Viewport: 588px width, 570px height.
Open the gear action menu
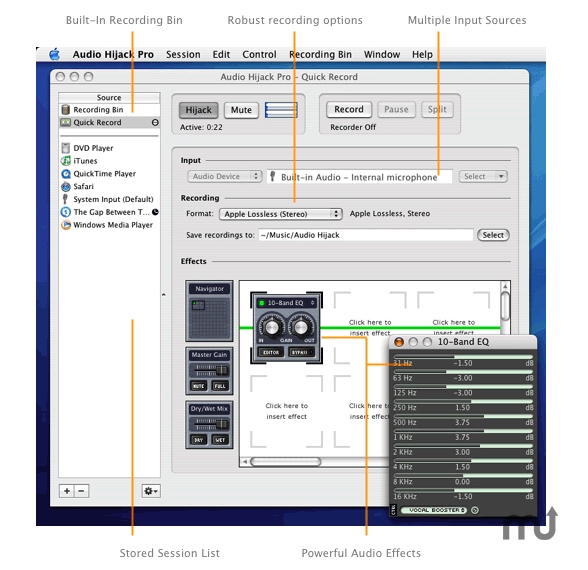[x=151, y=491]
